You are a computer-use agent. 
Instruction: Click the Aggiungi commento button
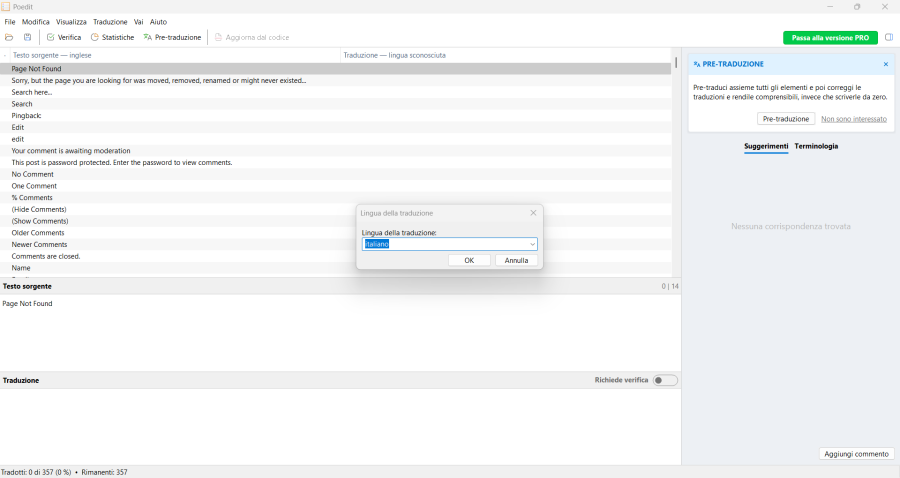pyautogui.click(x=856, y=453)
